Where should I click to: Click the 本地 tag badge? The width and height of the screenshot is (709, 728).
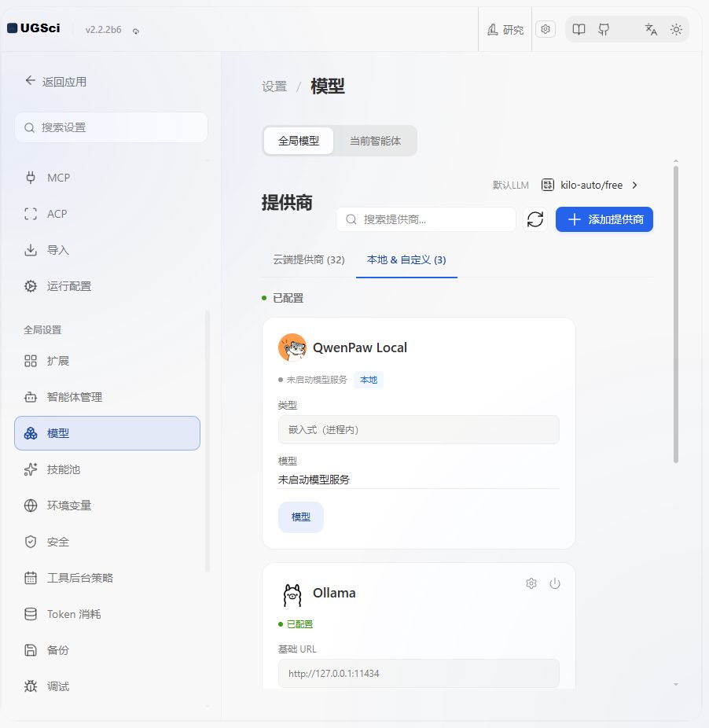369,380
